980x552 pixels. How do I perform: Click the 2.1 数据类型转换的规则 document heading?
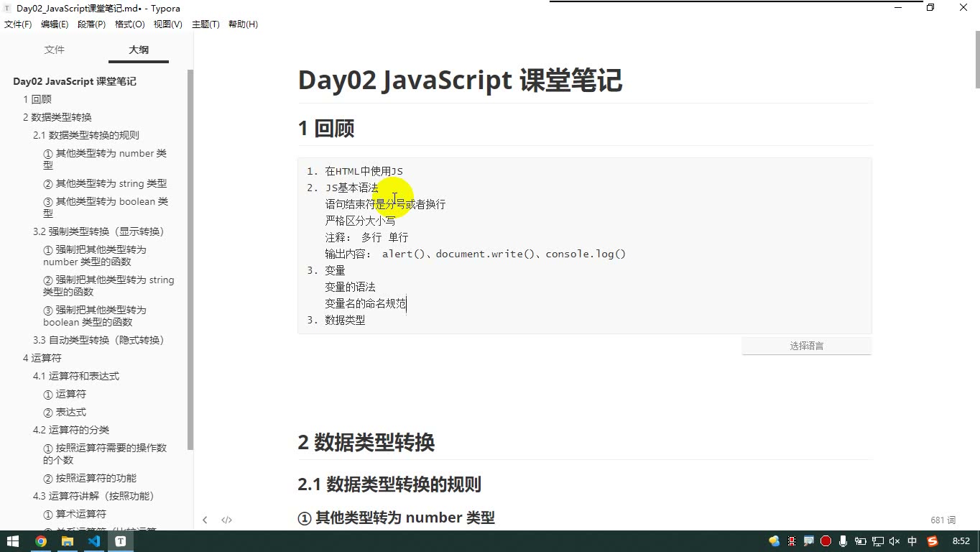point(389,484)
